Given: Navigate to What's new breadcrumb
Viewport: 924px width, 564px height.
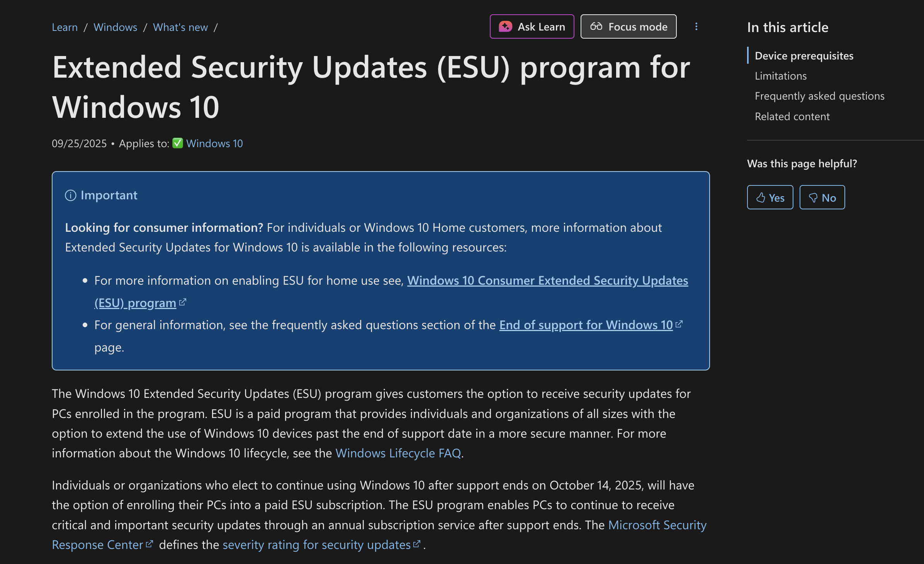Looking at the screenshot, I should (x=180, y=27).
